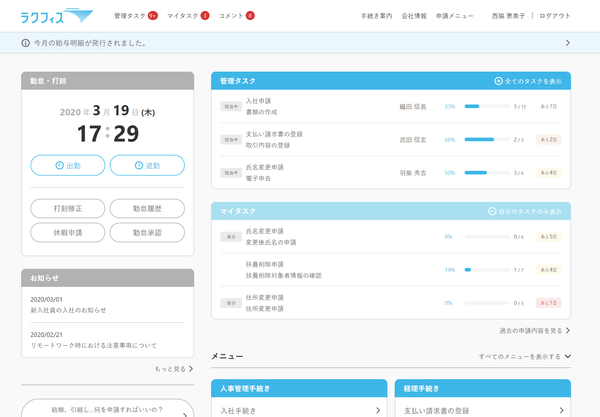The height and width of the screenshot is (417, 600).
Task: Click the ログアウト link
Action: click(x=555, y=16)
